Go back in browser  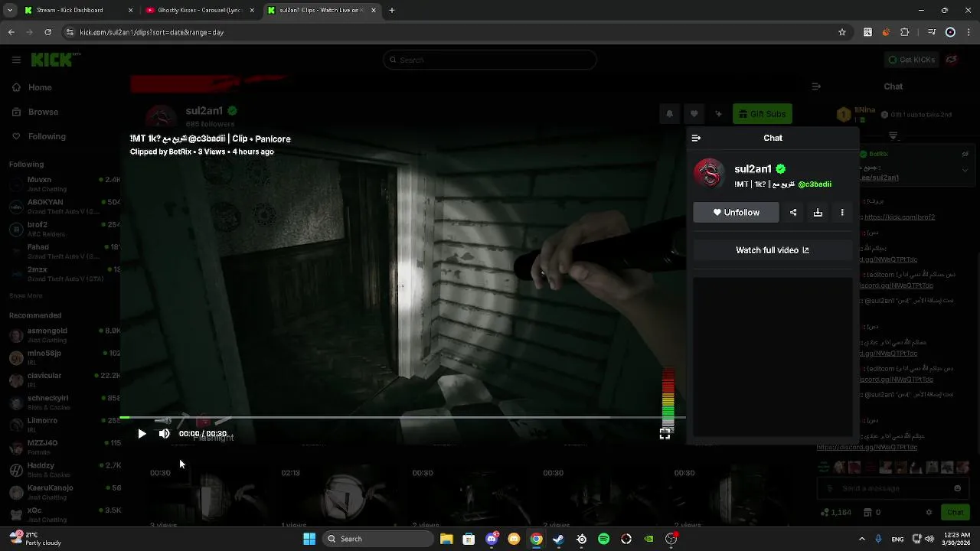(x=11, y=32)
